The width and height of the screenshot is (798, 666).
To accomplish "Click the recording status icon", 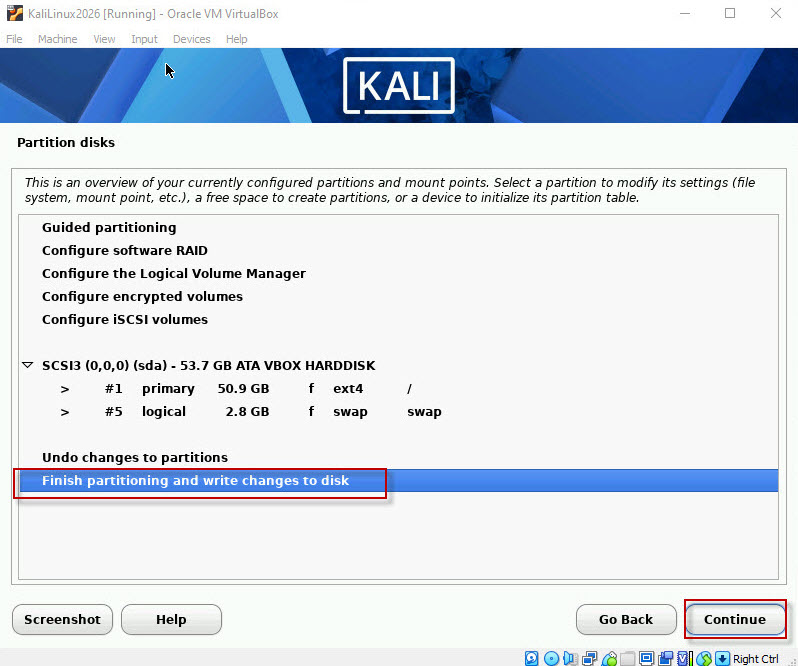I will coord(665,658).
